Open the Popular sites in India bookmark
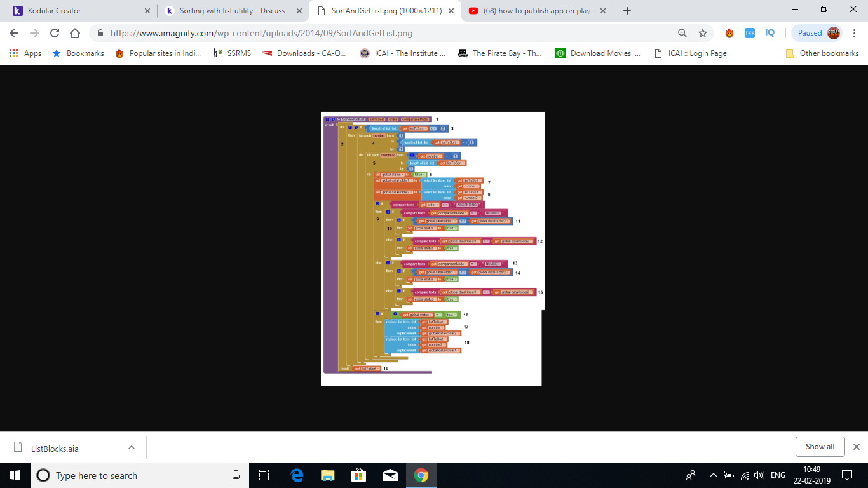The image size is (868, 488). click(158, 53)
